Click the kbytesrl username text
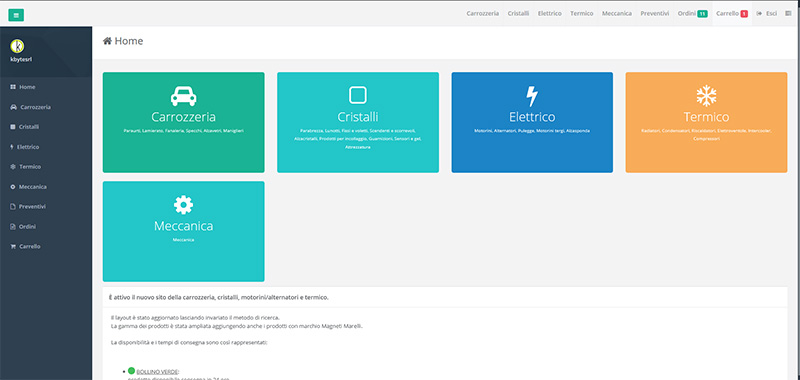 (x=21, y=59)
